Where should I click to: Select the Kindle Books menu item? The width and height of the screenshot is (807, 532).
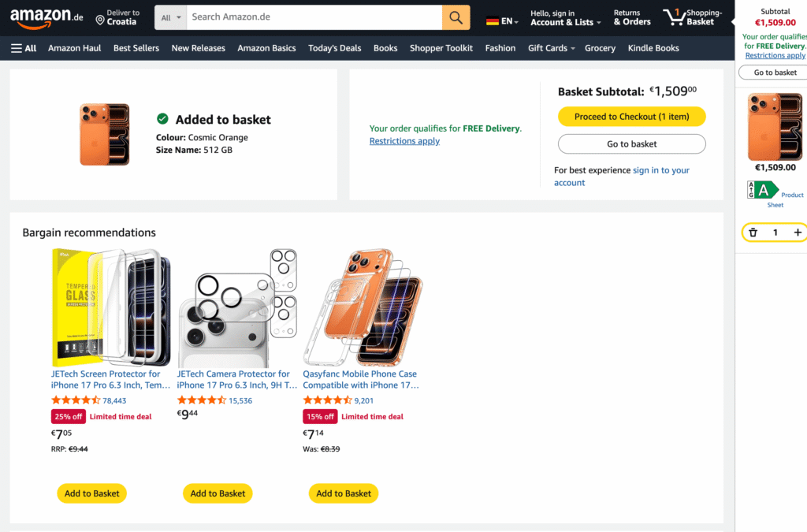point(653,47)
